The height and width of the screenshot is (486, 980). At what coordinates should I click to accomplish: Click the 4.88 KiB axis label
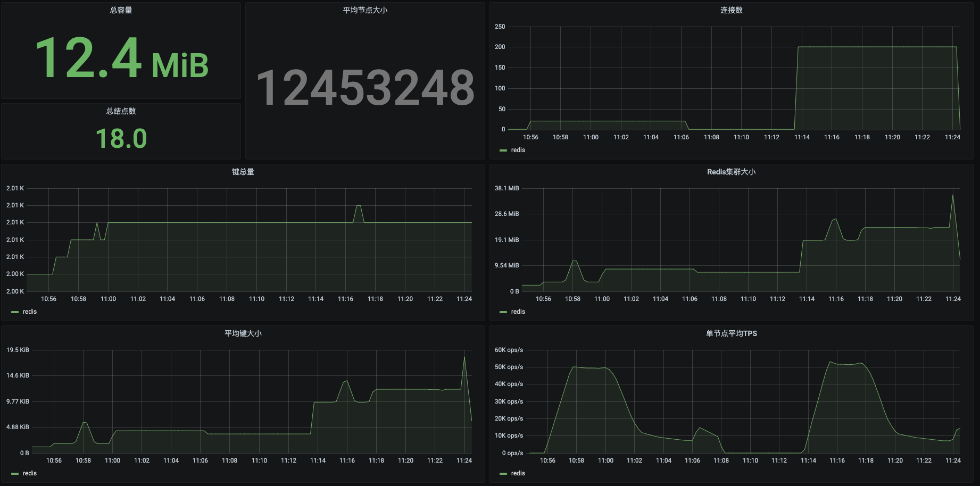[x=18, y=427]
